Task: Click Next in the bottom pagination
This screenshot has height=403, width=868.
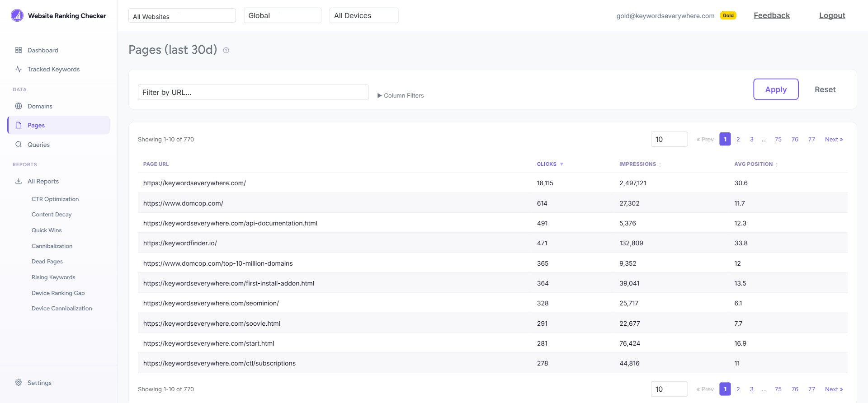Action: click(834, 389)
